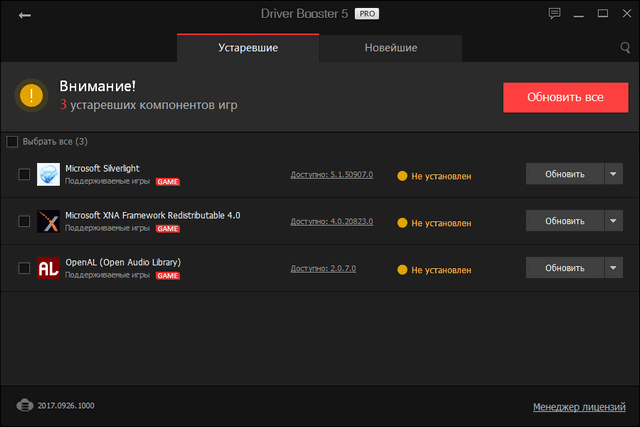This screenshot has height=427, width=640.
Task: Click the 'Driver Booster 5' title text
Action: (x=304, y=14)
